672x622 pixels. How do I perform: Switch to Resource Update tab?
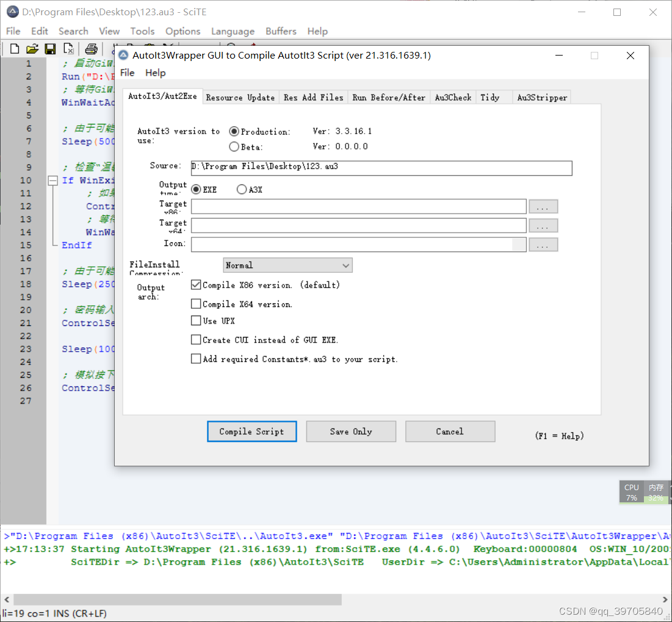[x=240, y=97]
